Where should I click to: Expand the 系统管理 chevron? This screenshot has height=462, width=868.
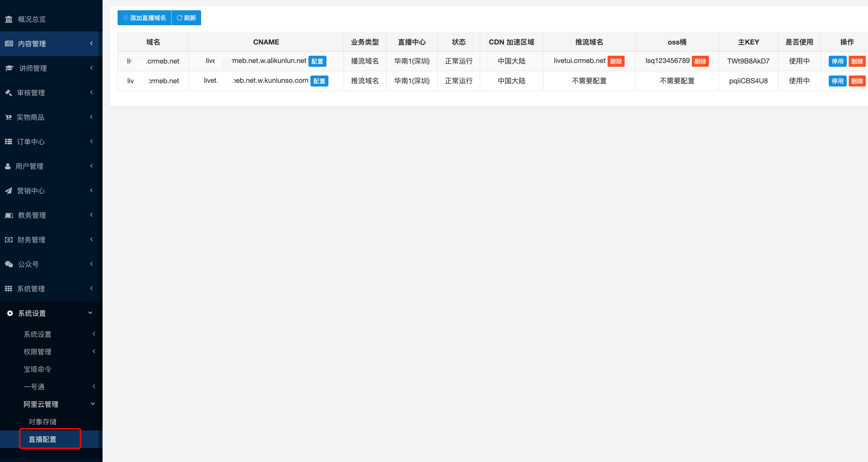pyautogui.click(x=91, y=288)
